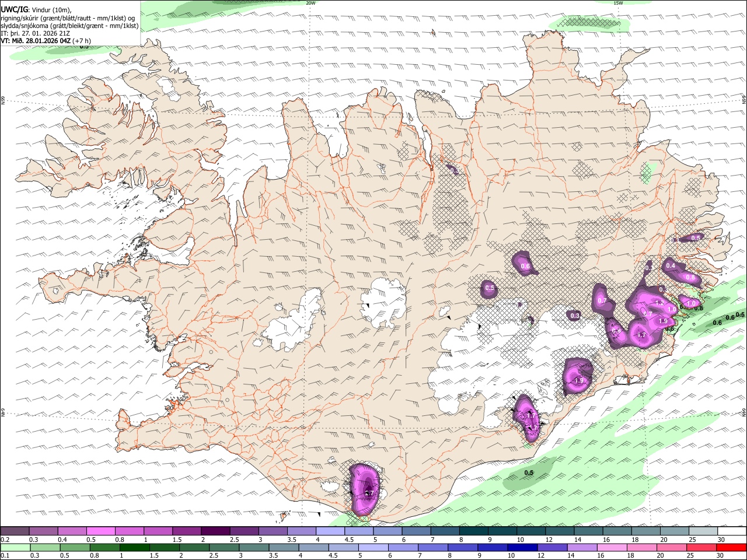Click the 'rigning/skúrir' legend description line
Viewport: 747px width, 560px height.
67,18
